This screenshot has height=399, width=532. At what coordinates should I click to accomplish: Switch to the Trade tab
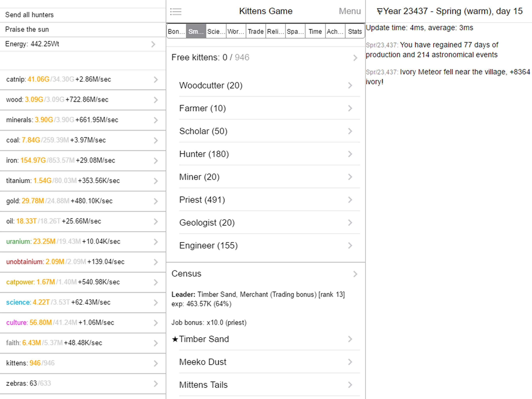[x=255, y=32]
